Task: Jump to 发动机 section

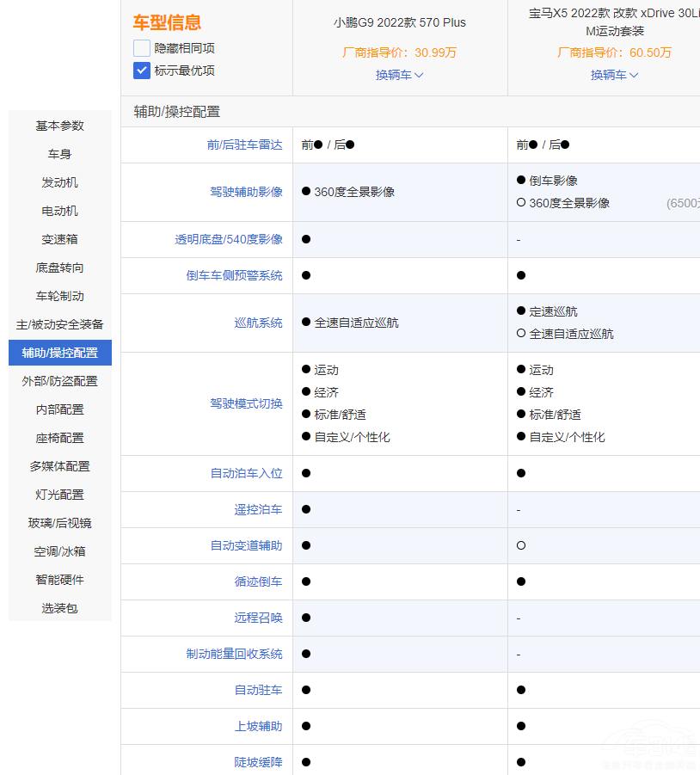Action: [60, 182]
